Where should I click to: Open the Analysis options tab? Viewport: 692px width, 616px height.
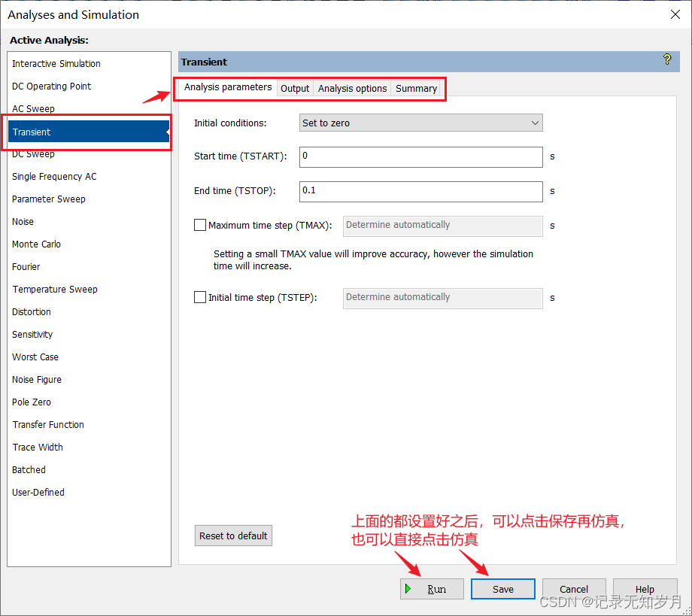pyautogui.click(x=352, y=88)
